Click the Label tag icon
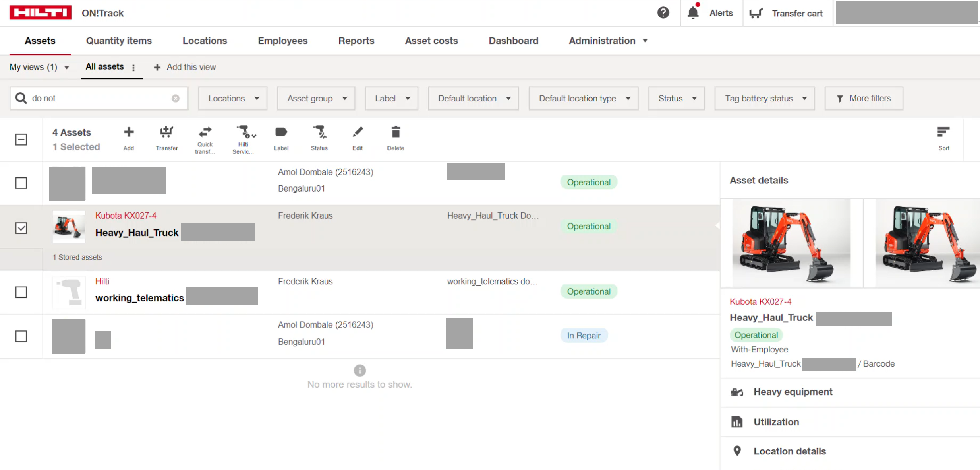The width and height of the screenshot is (980, 470). [281, 132]
